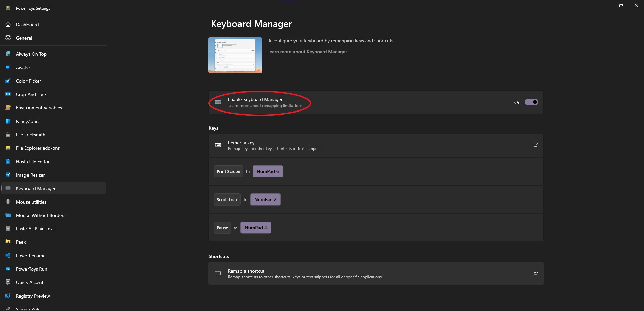This screenshot has height=311, width=644.
Task: Open Remap a key editor window
Action: (535, 145)
